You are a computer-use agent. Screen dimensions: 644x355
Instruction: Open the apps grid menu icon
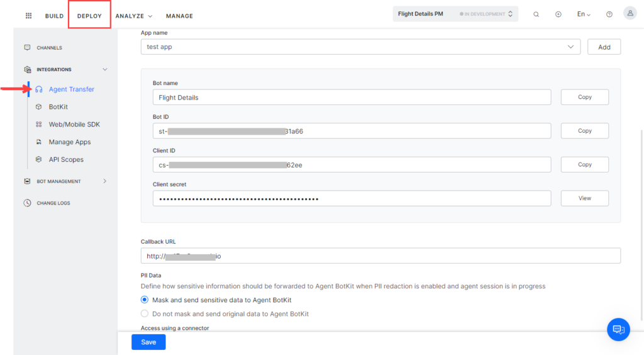28,16
